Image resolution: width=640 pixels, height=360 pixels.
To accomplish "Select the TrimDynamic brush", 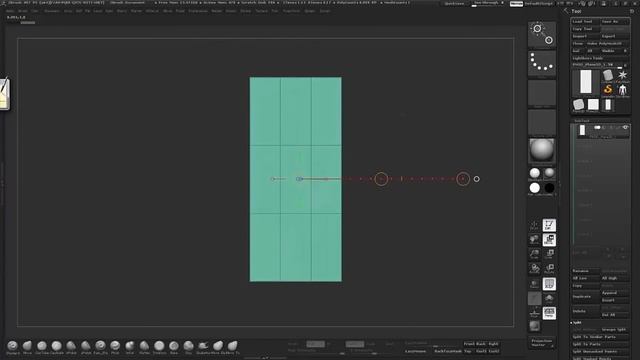I will (x=159, y=347).
